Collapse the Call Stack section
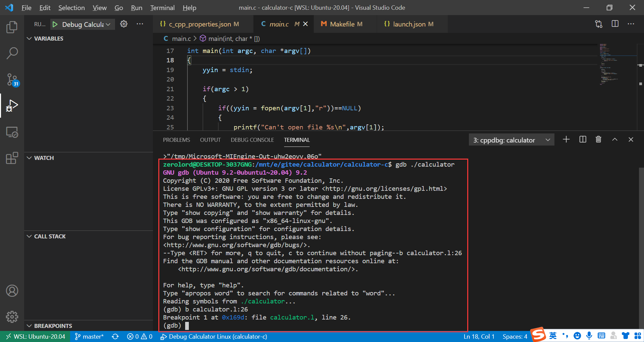 pyautogui.click(x=50, y=236)
